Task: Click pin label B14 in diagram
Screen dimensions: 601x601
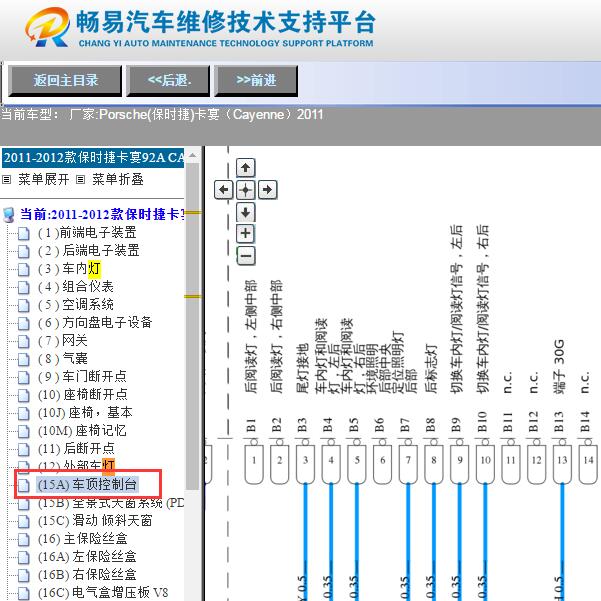Action: [x=585, y=422]
